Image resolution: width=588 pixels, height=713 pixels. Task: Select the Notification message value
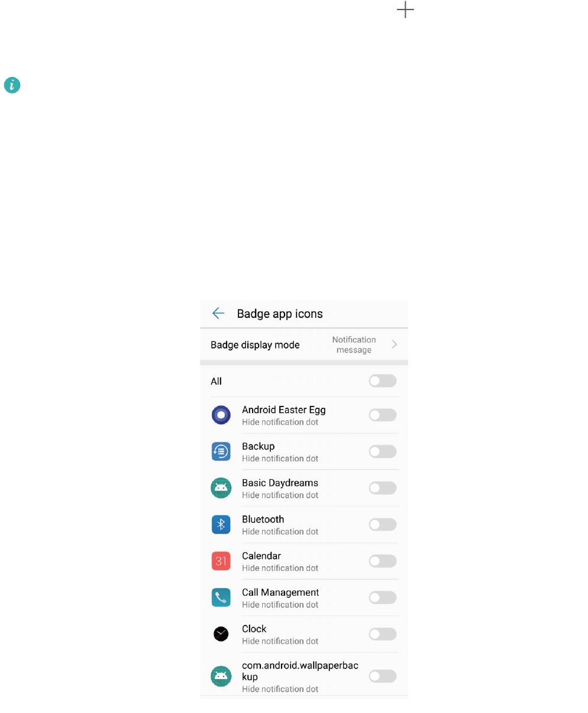(354, 344)
